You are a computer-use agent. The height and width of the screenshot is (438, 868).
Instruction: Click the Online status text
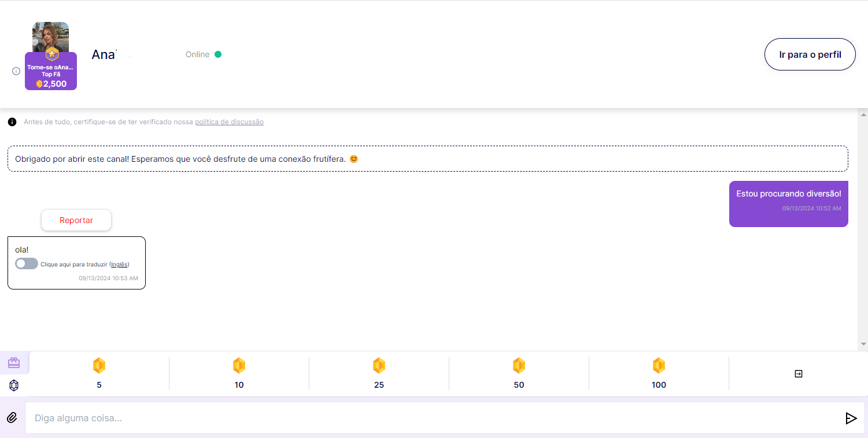197,54
